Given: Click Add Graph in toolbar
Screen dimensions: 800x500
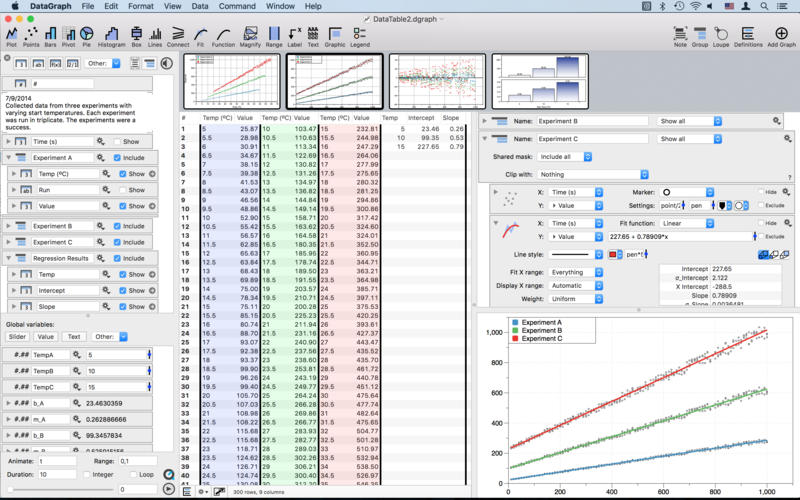Looking at the screenshot, I should (x=781, y=37).
